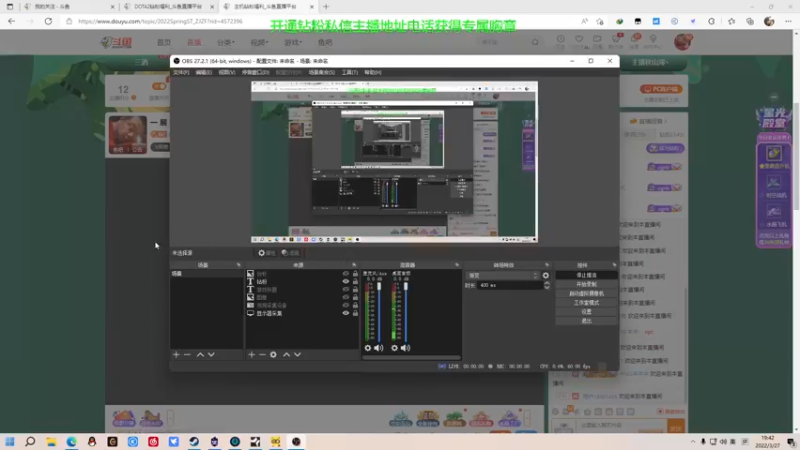Open QQ penguin icon in taskbar
This screenshot has width=800, height=450.
[92, 441]
